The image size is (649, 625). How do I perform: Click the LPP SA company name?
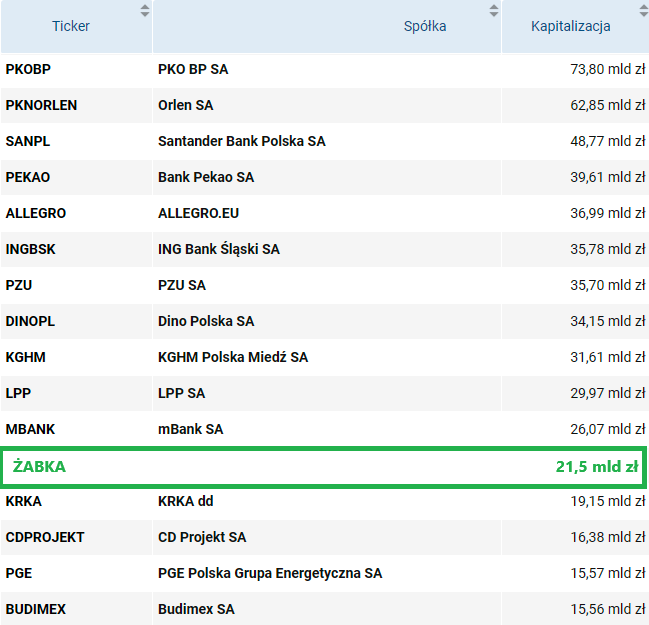coord(181,393)
